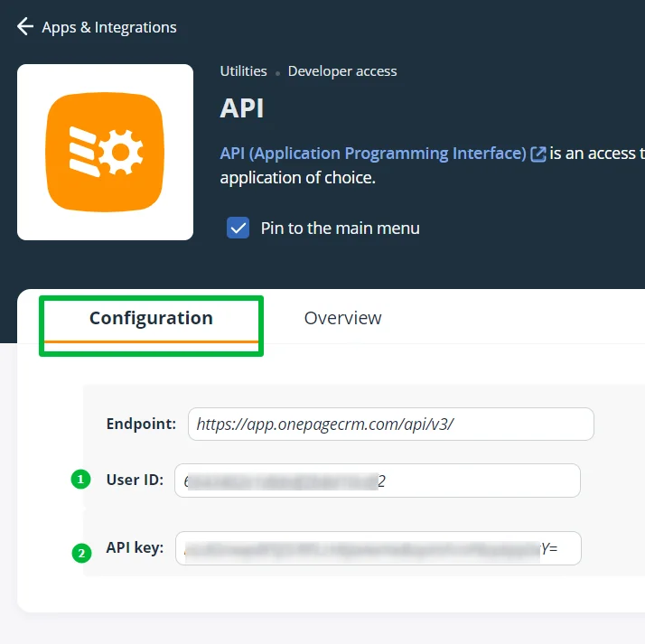Image resolution: width=645 pixels, height=644 pixels.
Task: Click external link icon beside API link
Action: tap(538, 154)
